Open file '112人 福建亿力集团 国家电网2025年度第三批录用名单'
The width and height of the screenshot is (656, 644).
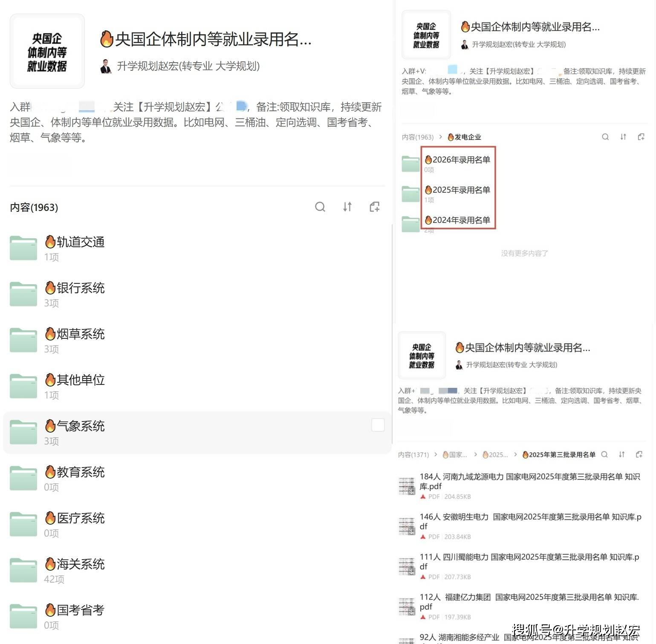pos(529,601)
